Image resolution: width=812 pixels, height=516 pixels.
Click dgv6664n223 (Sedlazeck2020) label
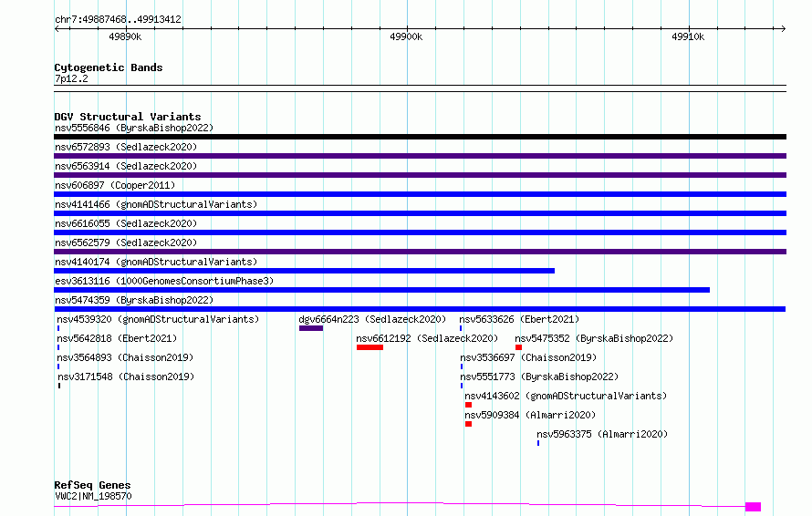[372, 319]
